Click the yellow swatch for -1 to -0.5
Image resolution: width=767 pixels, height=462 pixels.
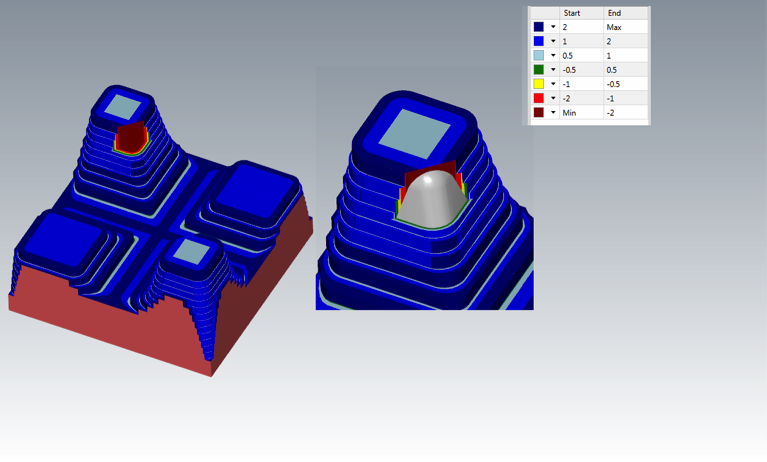(x=539, y=84)
